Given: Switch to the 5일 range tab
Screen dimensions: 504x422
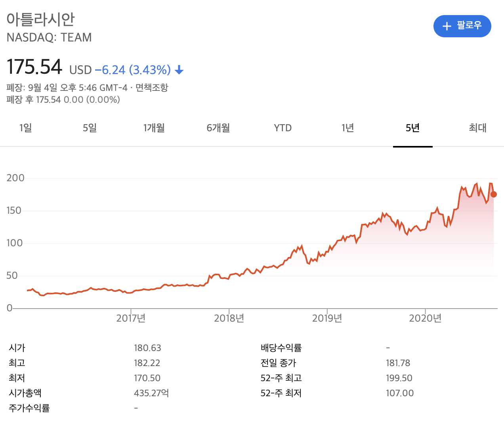Looking at the screenshot, I should pos(90,128).
